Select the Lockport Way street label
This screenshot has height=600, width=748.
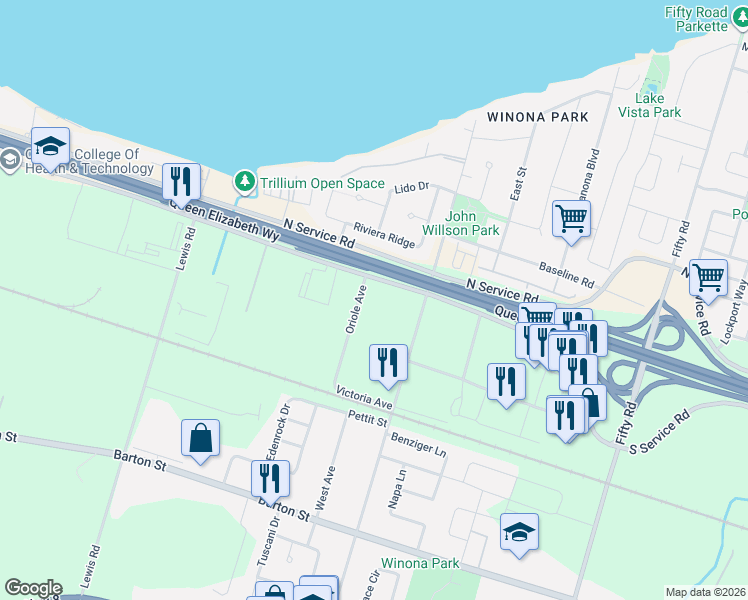733,312
